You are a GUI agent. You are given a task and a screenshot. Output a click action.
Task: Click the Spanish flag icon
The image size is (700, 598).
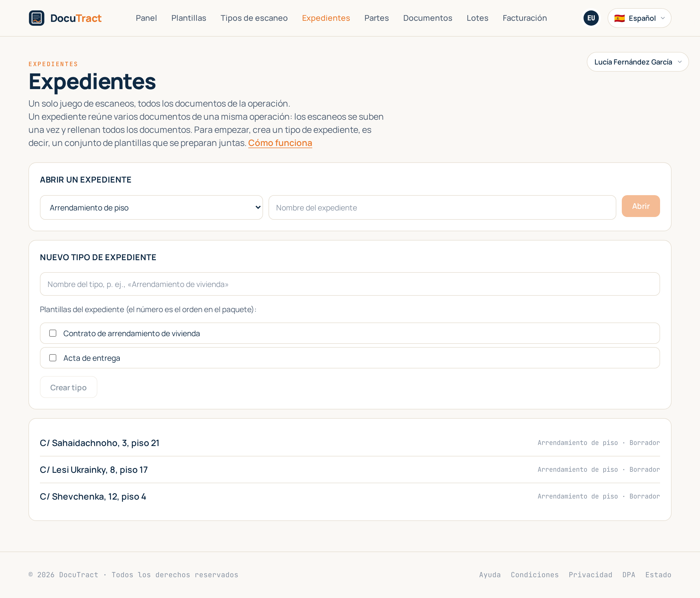click(619, 18)
